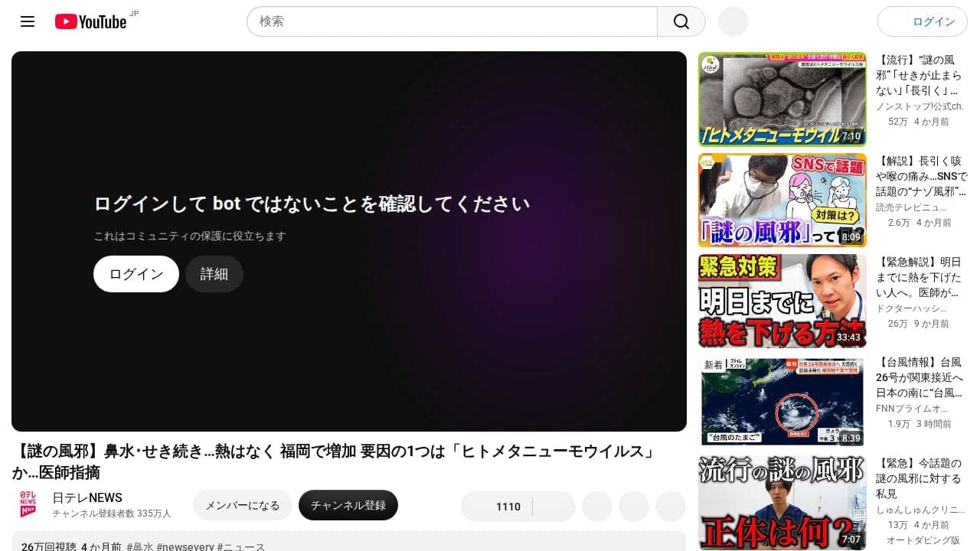
Task: Click the オートダビング版 label
Action: point(923,540)
